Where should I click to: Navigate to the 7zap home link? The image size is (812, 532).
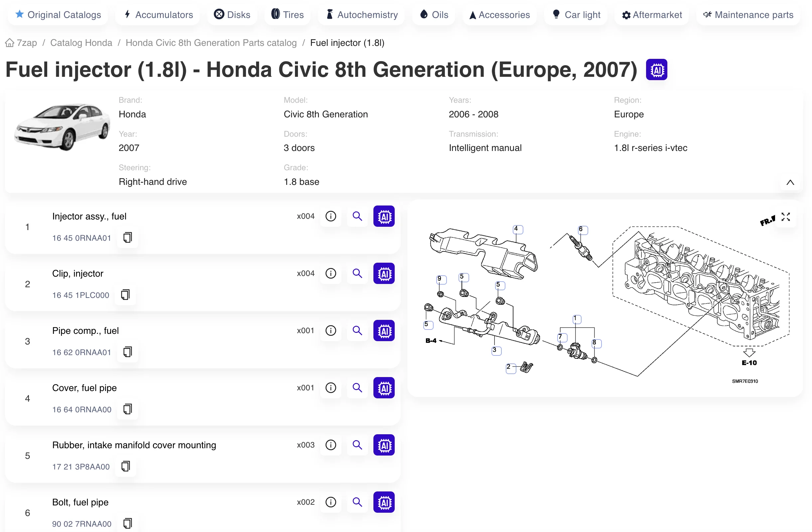point(21,43)
